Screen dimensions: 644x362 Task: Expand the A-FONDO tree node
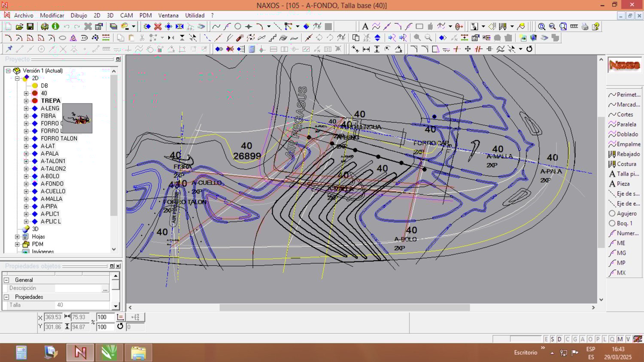26,184
